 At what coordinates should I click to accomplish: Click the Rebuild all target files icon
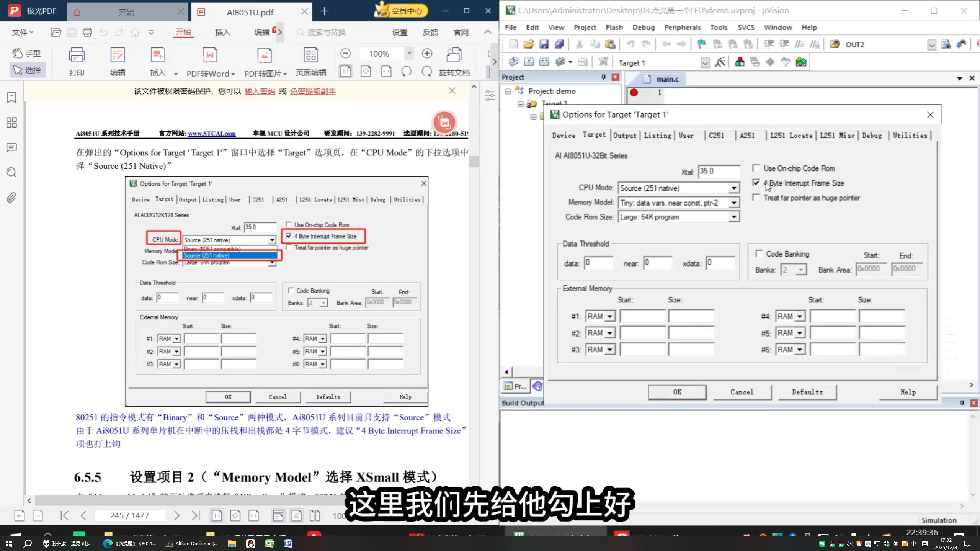click(544, 62)
